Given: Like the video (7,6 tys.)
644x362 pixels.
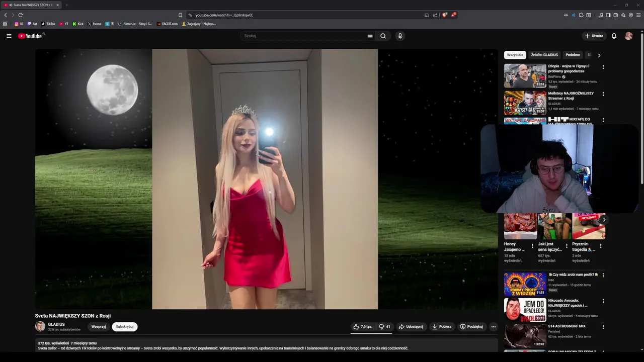Looking at the screenshot, I should point(362,327).
